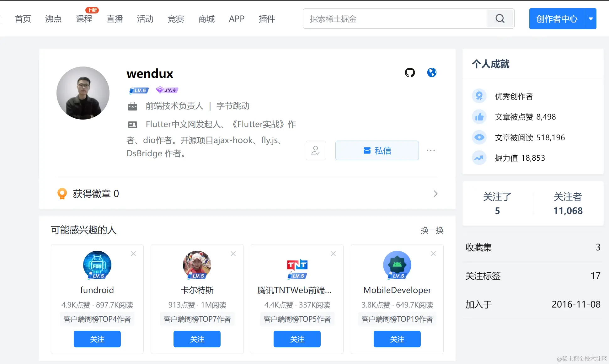609x364 pixels.
Task: Open wendux's GitHub profile icon
Action: (x=409, y=72)
